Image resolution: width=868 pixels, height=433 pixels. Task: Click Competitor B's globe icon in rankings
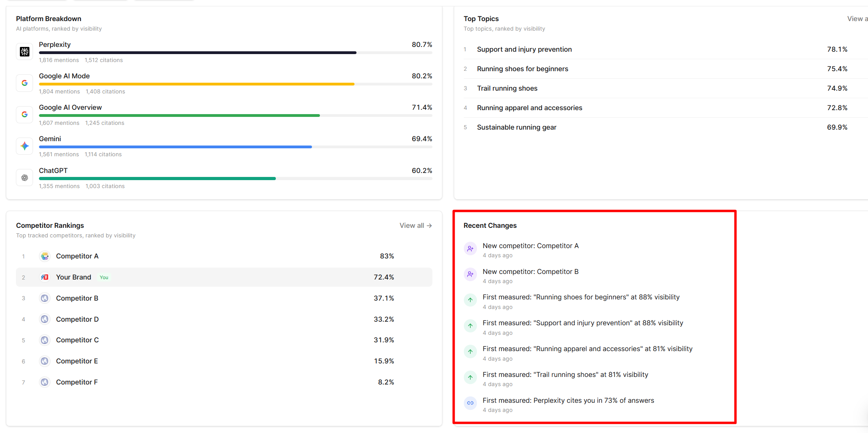pyautogui.click(x=45, y=298)
